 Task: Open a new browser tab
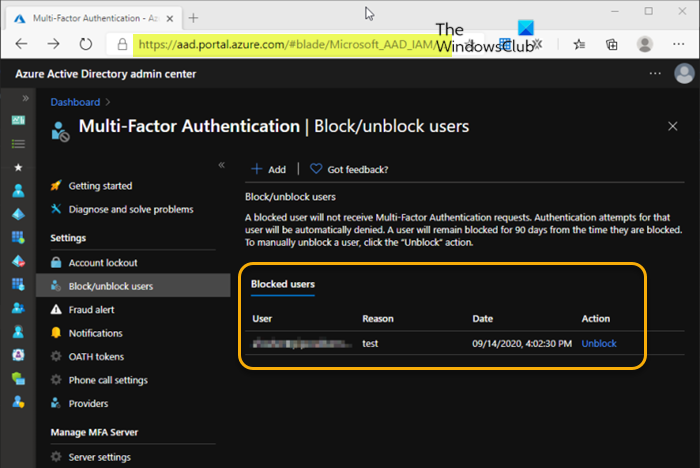coord(193,18)
